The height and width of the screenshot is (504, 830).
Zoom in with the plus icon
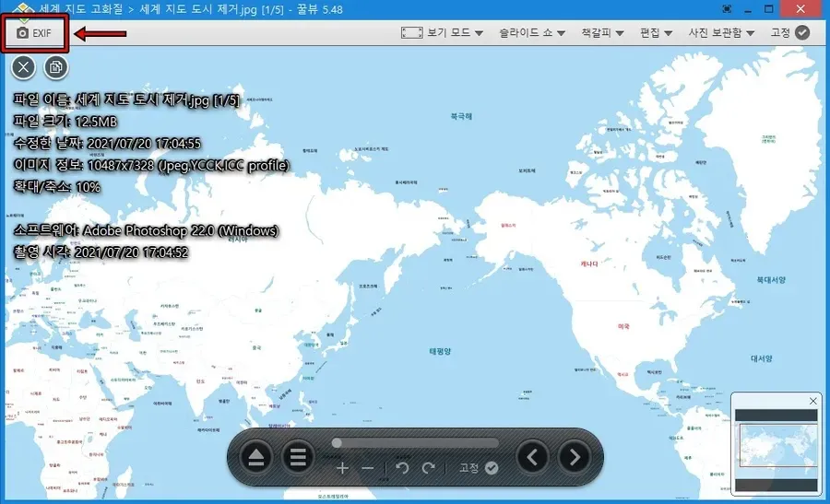pos(342,468)
